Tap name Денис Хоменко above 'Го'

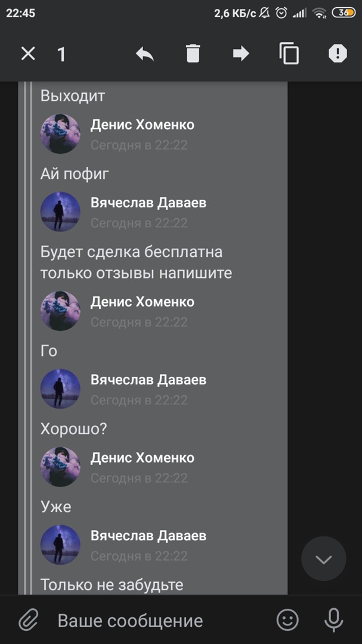142,302
